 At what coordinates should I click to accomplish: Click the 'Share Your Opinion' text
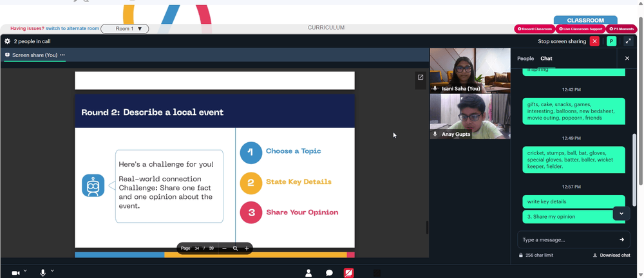point(302,212)
